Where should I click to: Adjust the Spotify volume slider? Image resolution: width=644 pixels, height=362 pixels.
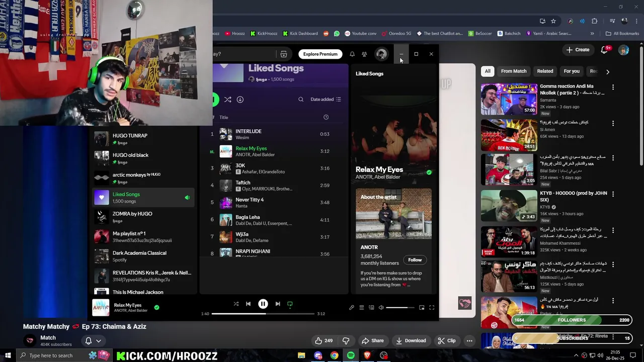(x=400, y=307)
